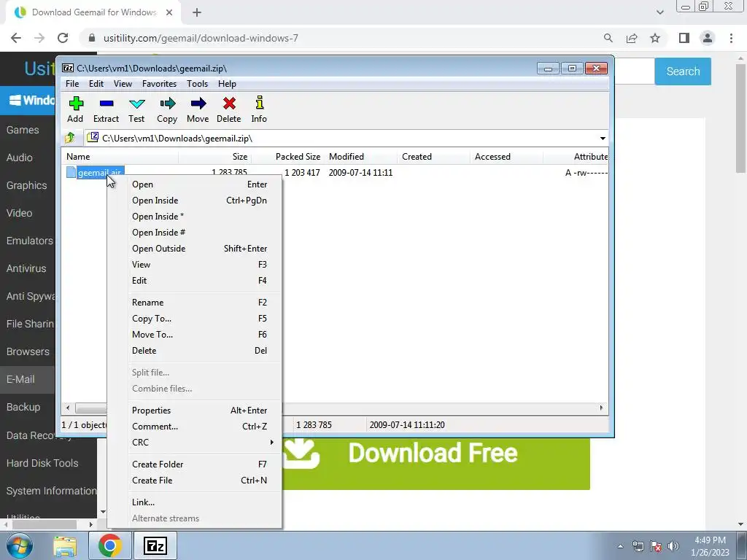Open a new Chrome tab
747x560 pixels.
click(x=197, y=13)
